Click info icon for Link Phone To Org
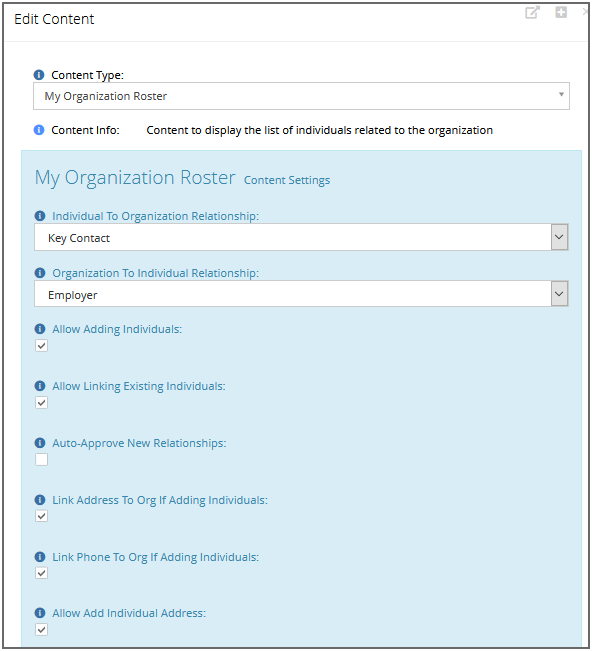 [x=40, y=557]
